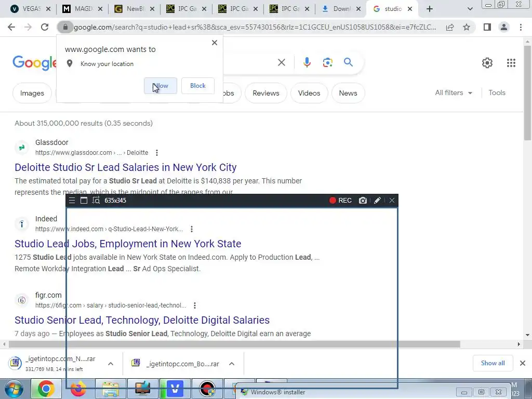532x399 pixels.
Task: Open the Google apps grid
Action: click(511, 63)
